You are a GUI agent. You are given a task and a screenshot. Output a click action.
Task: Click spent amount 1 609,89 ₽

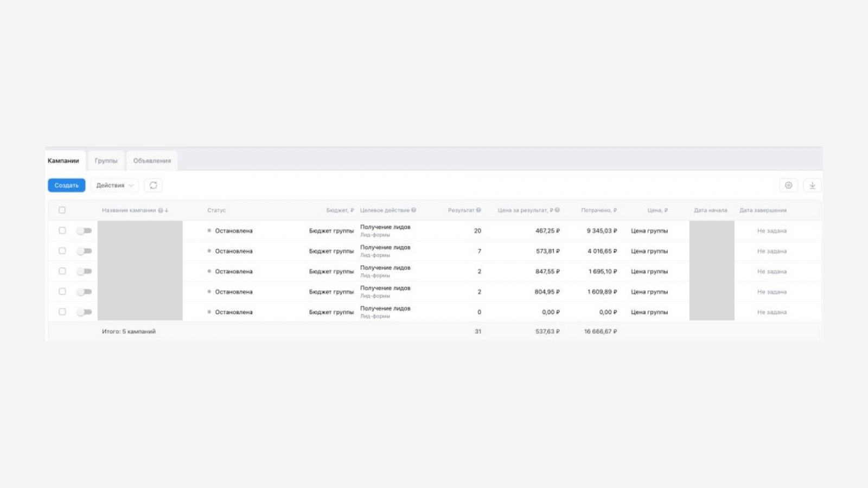click(x=602, y=292)
